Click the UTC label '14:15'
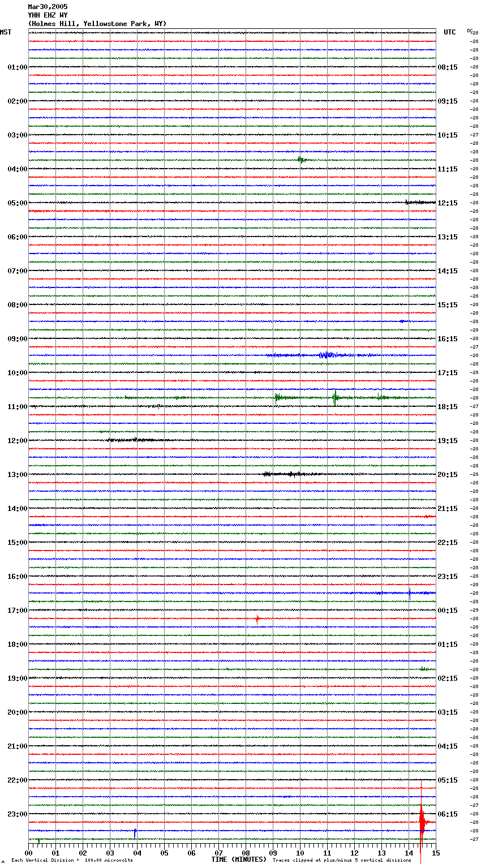Image resolution: width=481 pixels, height=868 pixels. tap(448, 271)
